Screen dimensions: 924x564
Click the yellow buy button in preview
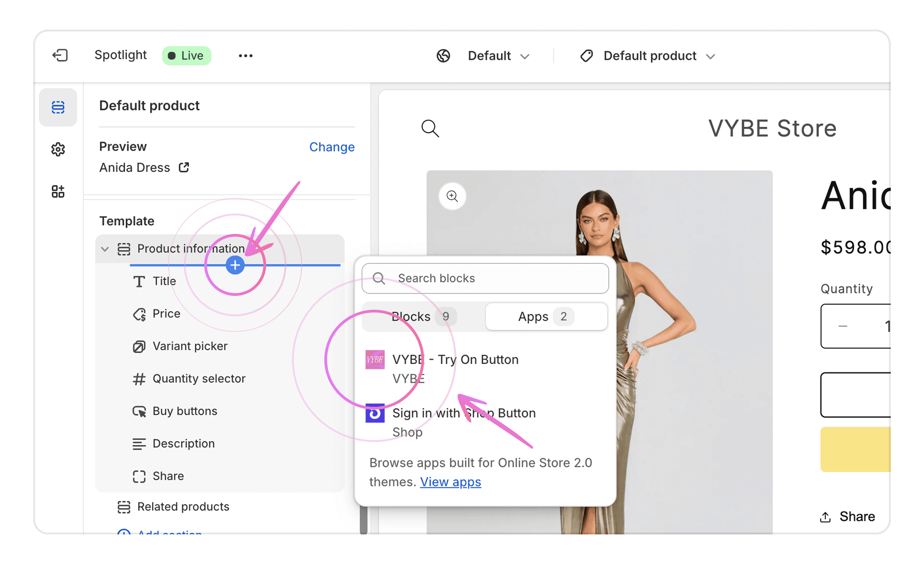pyautogui.click(x=855, y=449)
